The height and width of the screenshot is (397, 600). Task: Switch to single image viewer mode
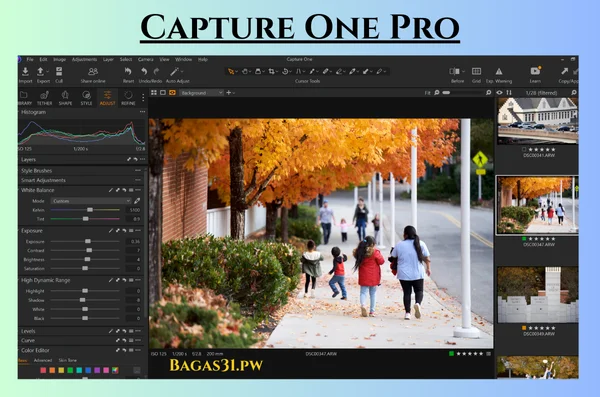coord(163,93)
